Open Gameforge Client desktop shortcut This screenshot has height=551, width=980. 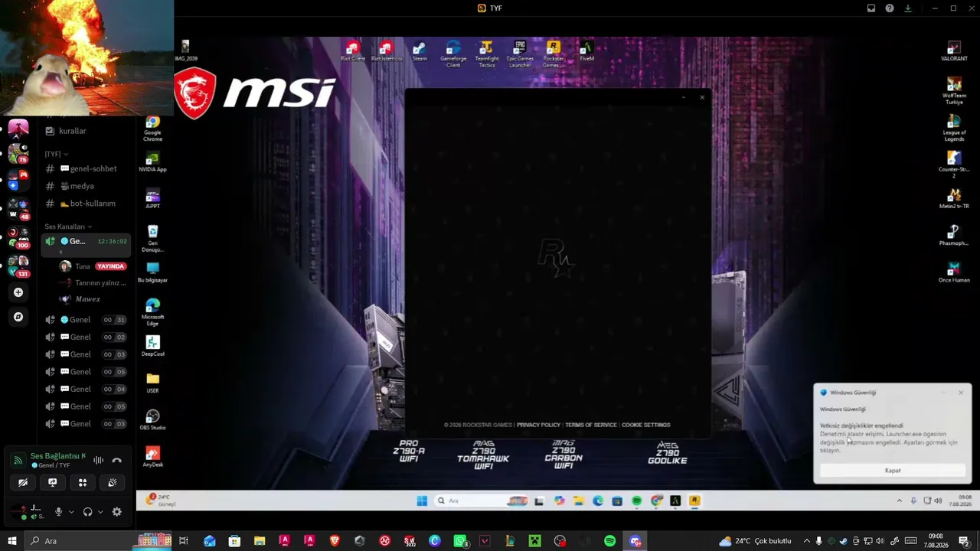point(453,55)
